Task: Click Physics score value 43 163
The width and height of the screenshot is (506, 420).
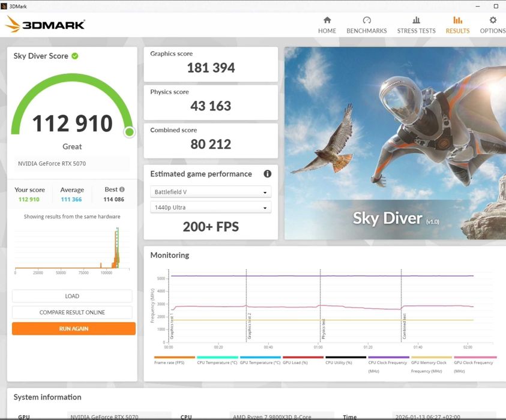Action: click(211, 106)
